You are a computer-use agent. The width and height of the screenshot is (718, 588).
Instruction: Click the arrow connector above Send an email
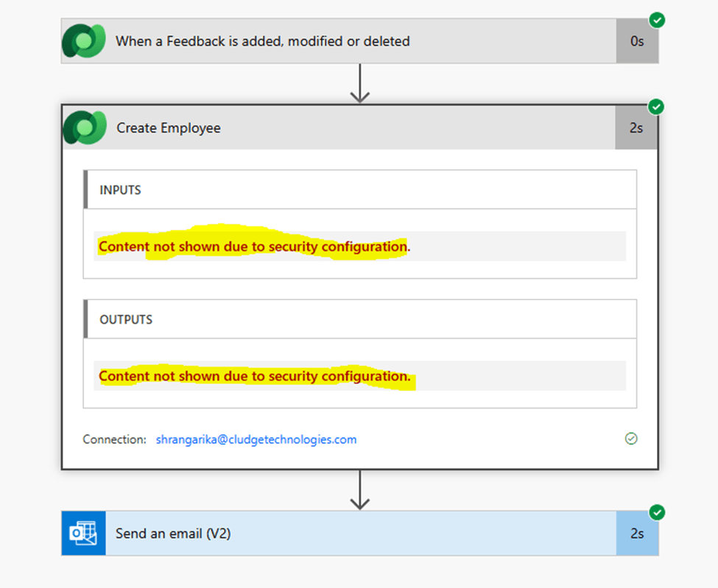pyautogui.click(x=359, y=490)
